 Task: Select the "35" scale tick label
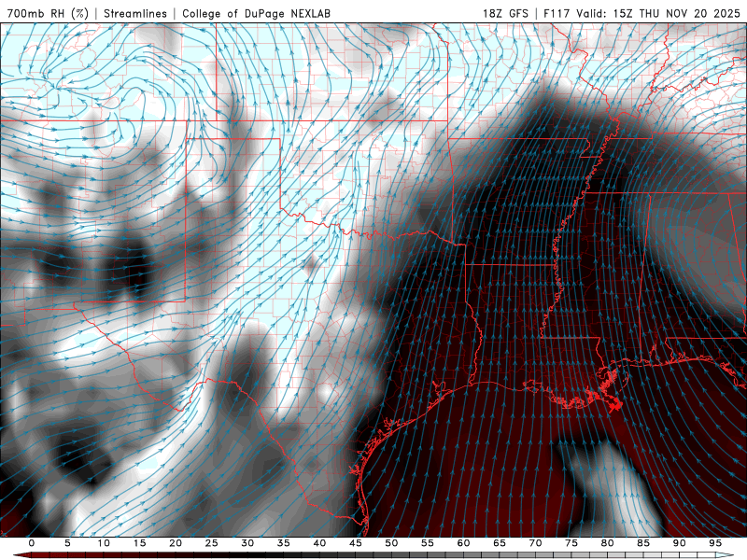pos(284,543)
